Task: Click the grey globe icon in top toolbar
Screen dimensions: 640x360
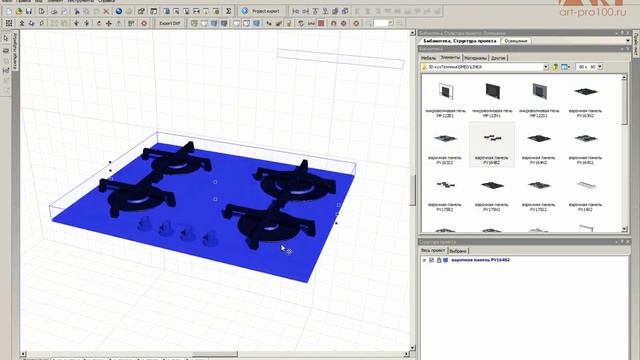Action: pyautogui.click(x=129, y=11)
